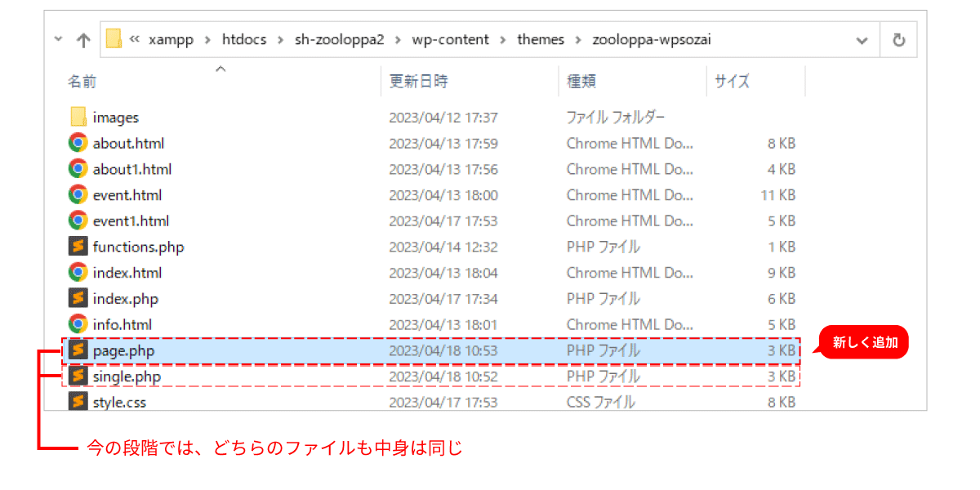Select the single.php file name

pos(127,376)
